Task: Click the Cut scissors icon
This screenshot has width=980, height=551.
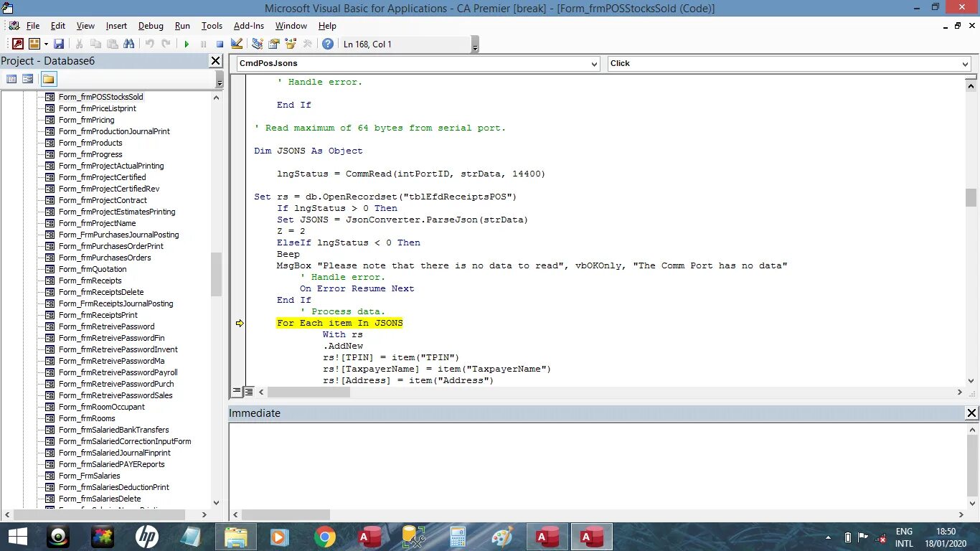Action: coord(79,44)
